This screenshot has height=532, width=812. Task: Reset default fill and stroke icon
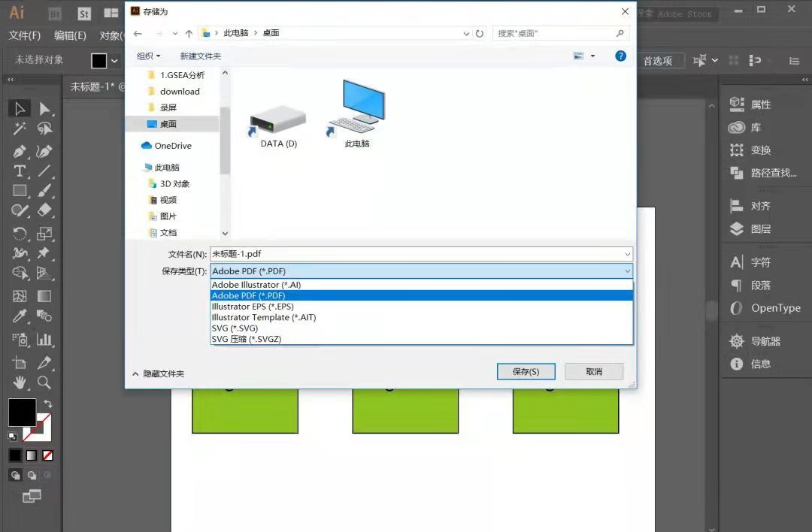13,437
